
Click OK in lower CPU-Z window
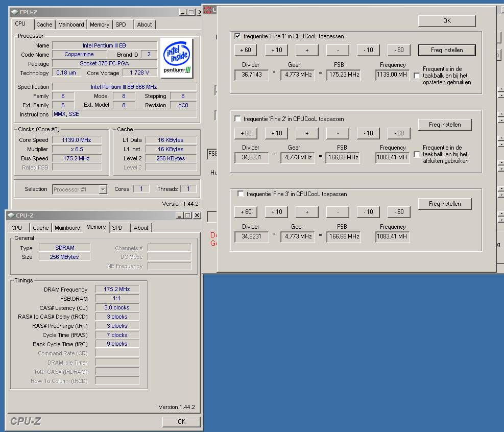pos(182,421)
